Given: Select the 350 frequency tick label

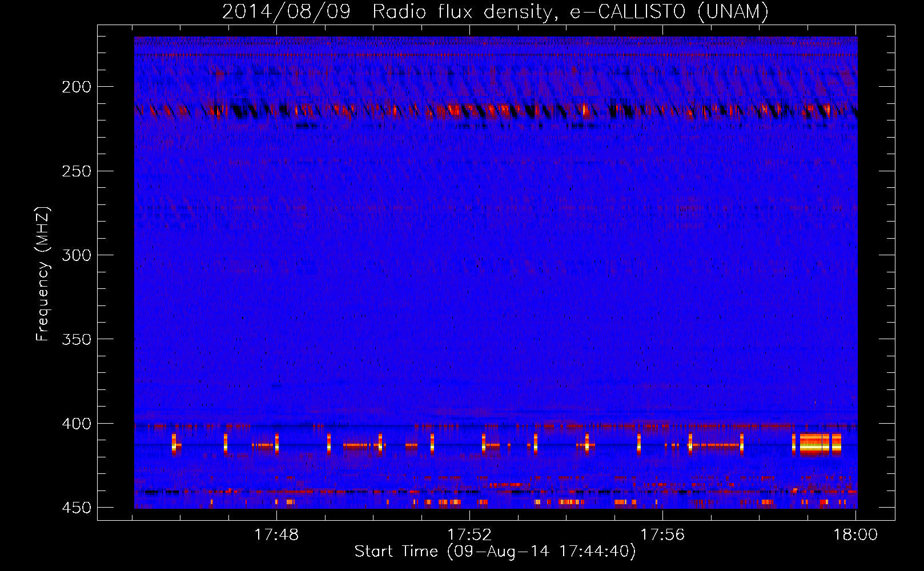Looking at the screenshot, I should (x=77, y=340).
